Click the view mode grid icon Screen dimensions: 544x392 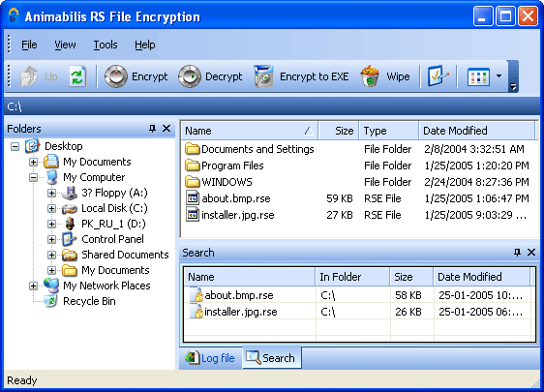(x=478, y=76)
